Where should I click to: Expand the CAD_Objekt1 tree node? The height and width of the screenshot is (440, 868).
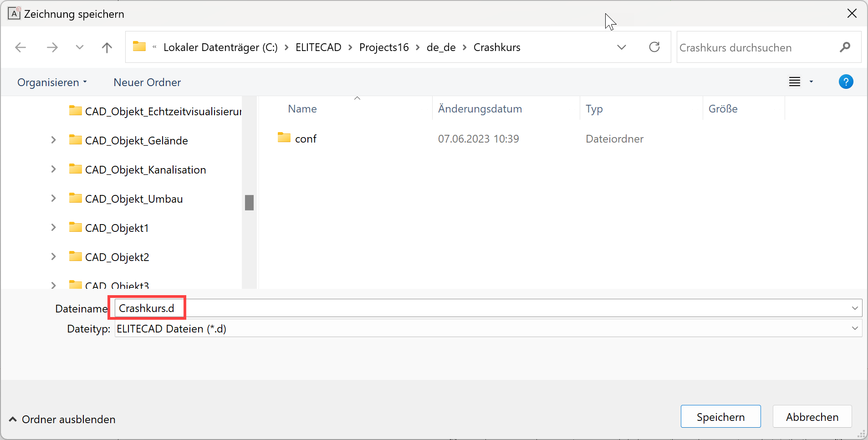[x=54, y=227]
